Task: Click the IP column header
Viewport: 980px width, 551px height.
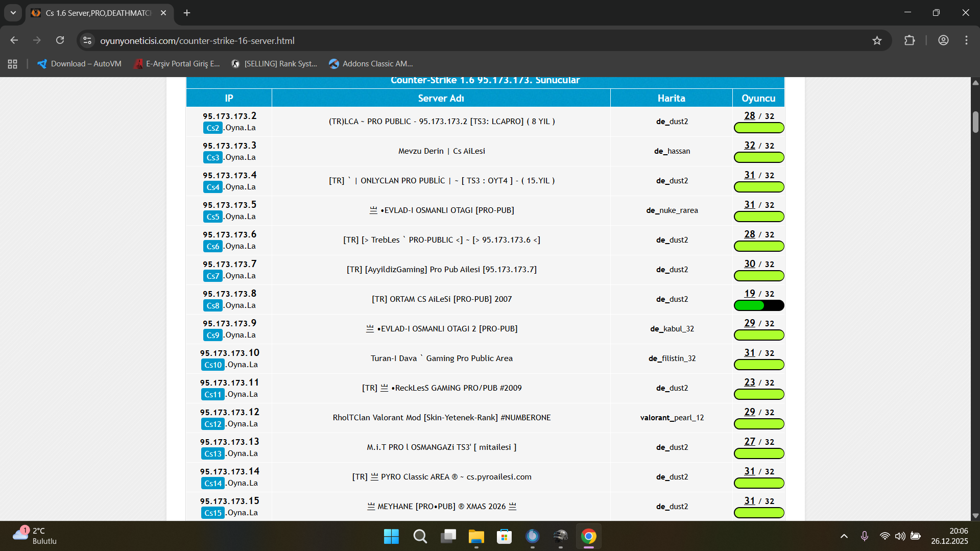Action: point(229,98)
